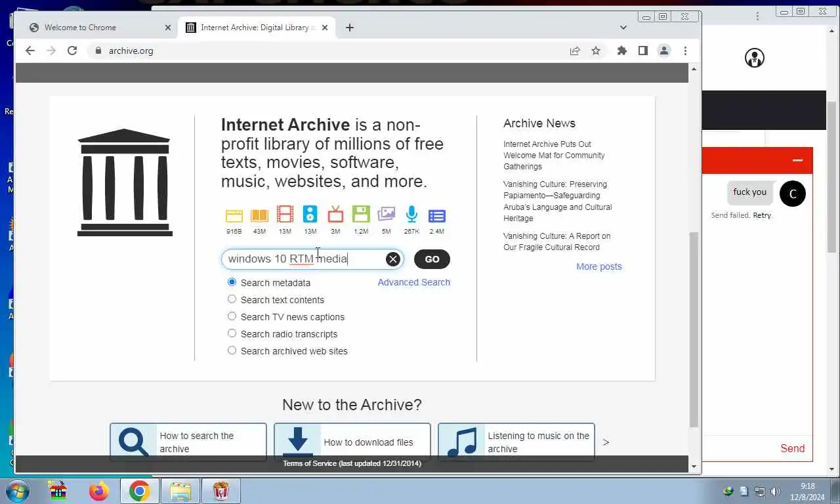840x504 pixels.
Task: Open the web pages media type icon
Action: tap(234, 215)
